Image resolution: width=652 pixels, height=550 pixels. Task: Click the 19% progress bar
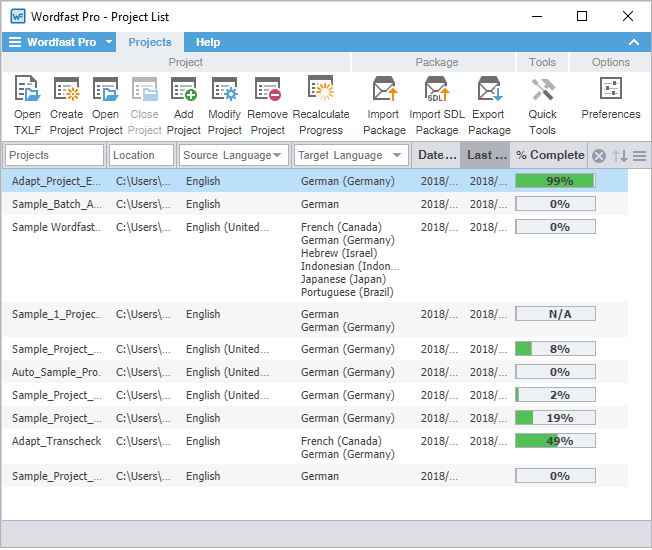[556, 418]
